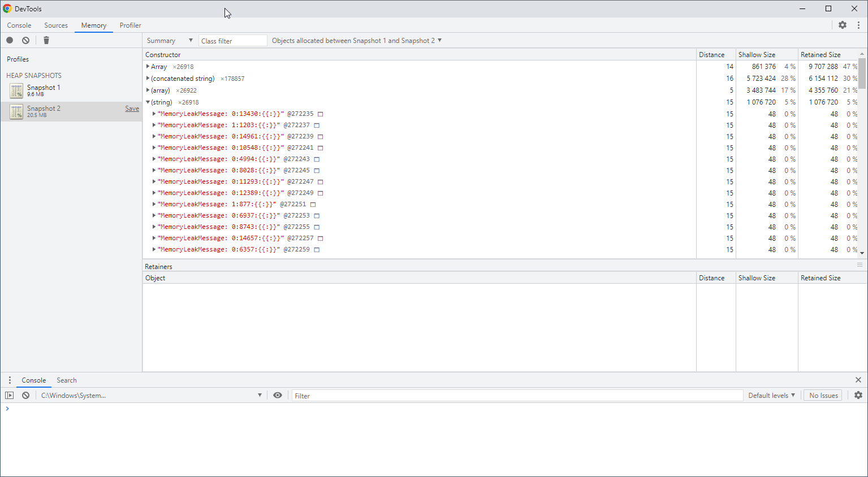Open console settings gear icon
Image resolution: width=868 pixels, height=477 pixels.
[858, 396]
